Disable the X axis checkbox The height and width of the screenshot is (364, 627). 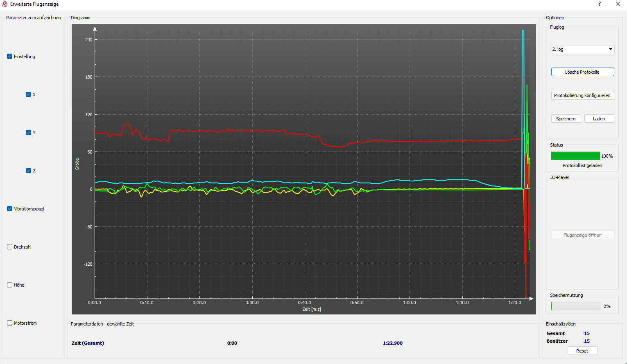[29, 95]
